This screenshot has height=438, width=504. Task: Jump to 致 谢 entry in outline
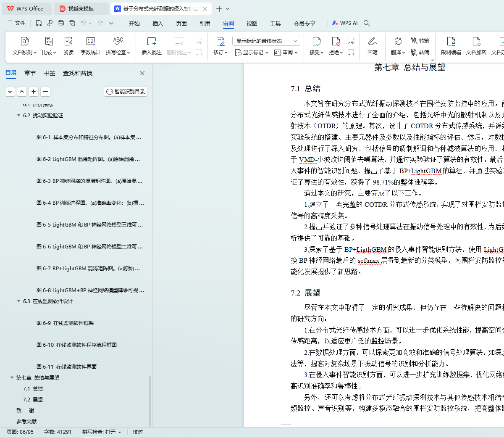pos(25,410)
